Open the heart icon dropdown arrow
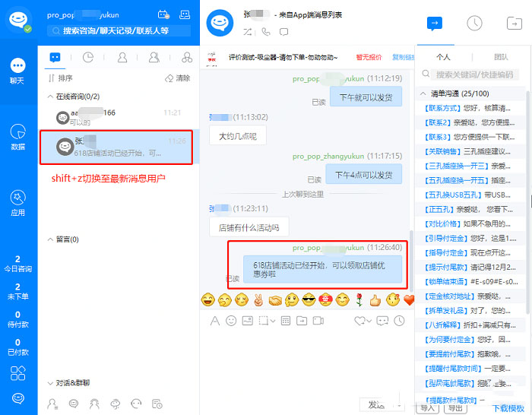532x415 pixels. pyautogui.click(x=369, y=321)
